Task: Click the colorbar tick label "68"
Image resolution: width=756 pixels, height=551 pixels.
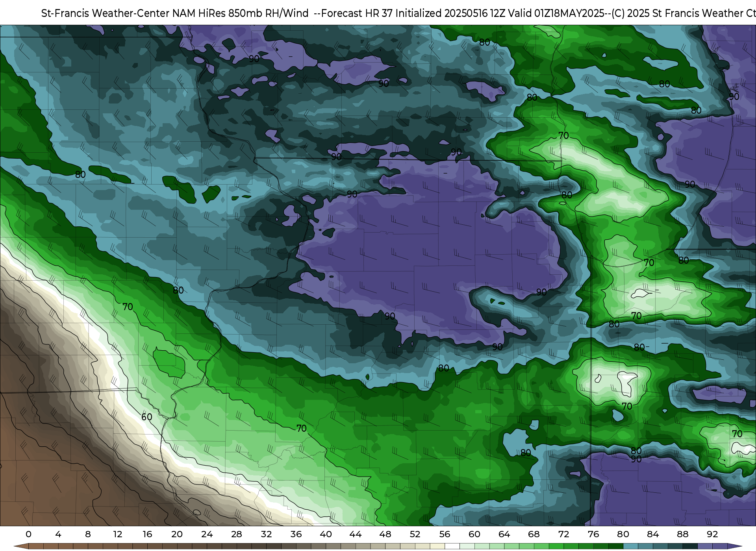Action: click(x=534, y=534)
